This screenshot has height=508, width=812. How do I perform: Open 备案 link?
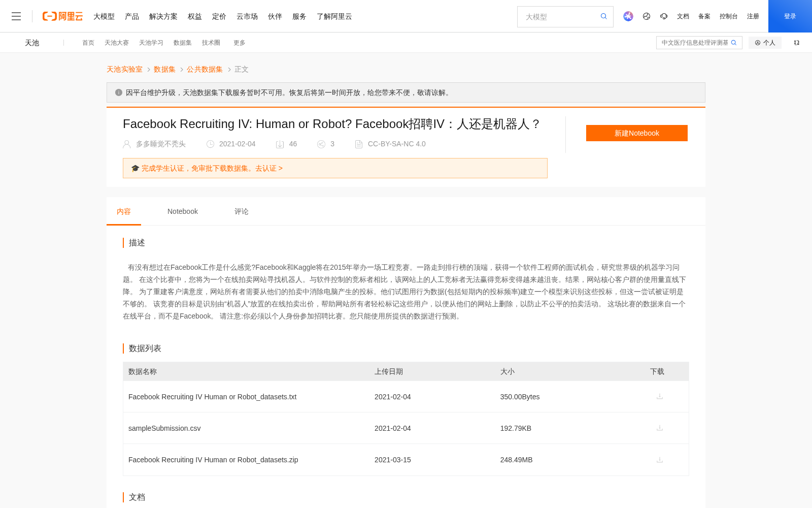704,16
